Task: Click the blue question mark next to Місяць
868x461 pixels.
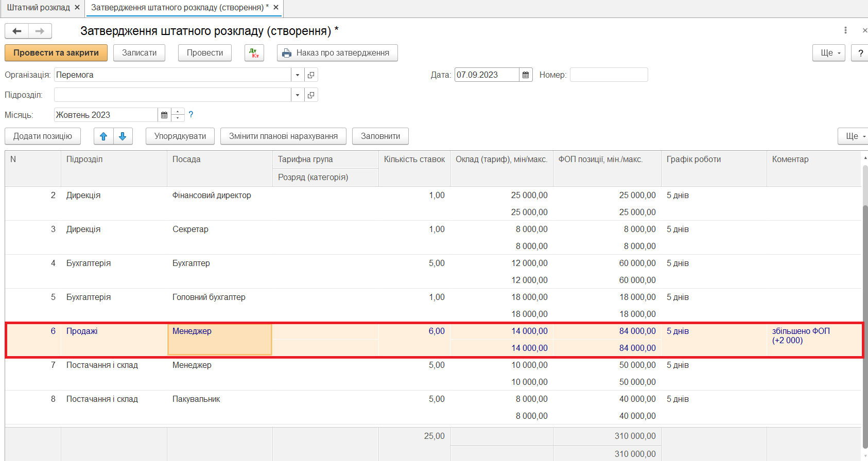Action: pyautogui.click(x=191, y=115)
